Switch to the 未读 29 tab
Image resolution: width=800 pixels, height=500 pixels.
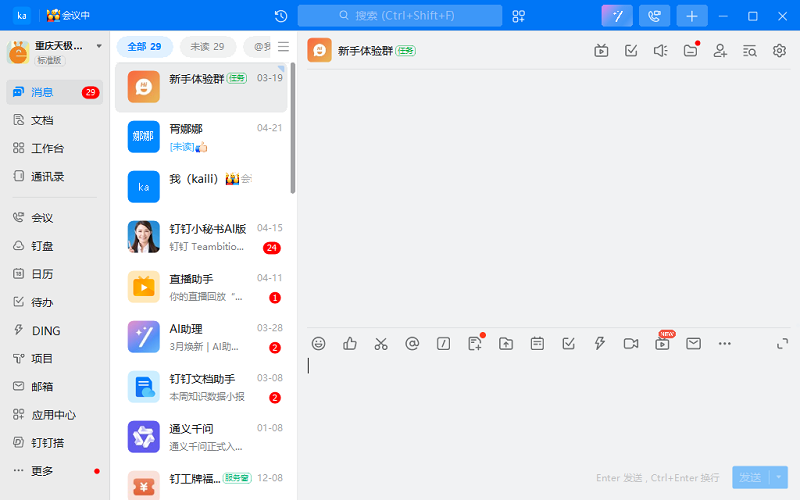[207, 47]
